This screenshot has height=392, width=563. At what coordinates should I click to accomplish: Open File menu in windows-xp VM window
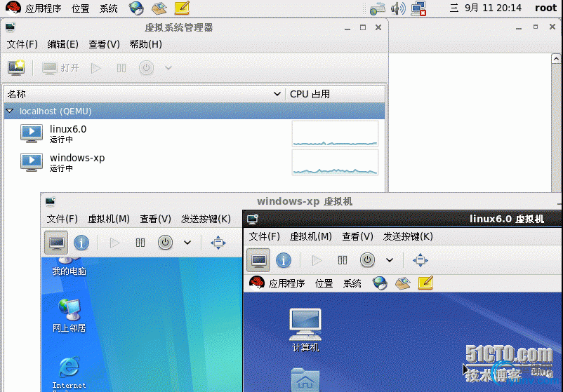click(x=62, y=219)
